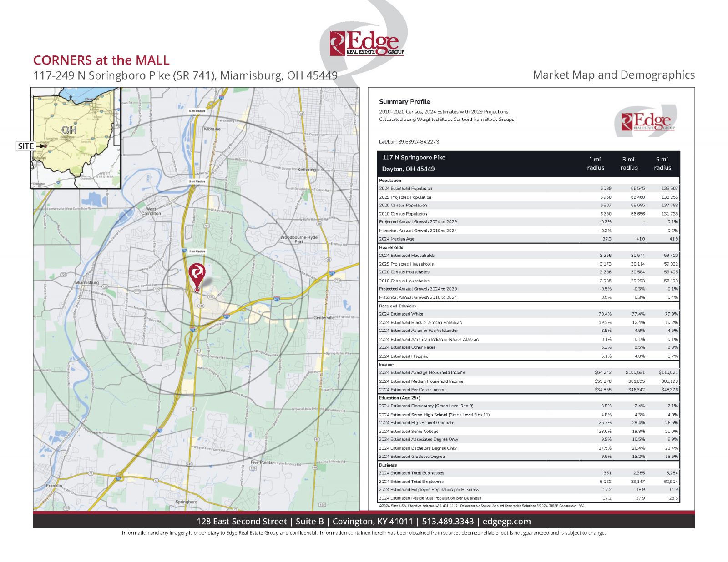Click the CORNERS at the MALL title
728x562 pixels.
coord(101,60)
